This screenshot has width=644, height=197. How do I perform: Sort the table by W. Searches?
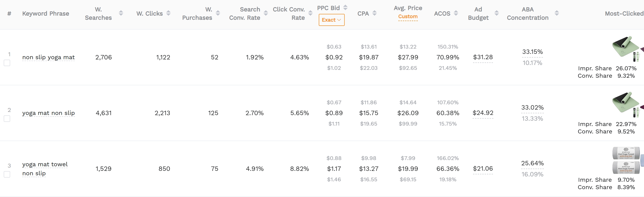point(121,13)
